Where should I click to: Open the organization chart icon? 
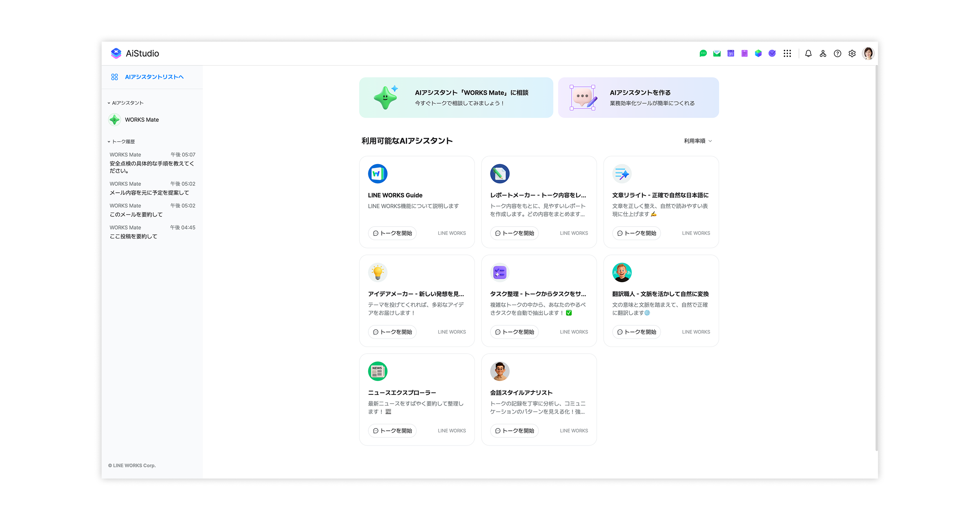pos(823,53)
